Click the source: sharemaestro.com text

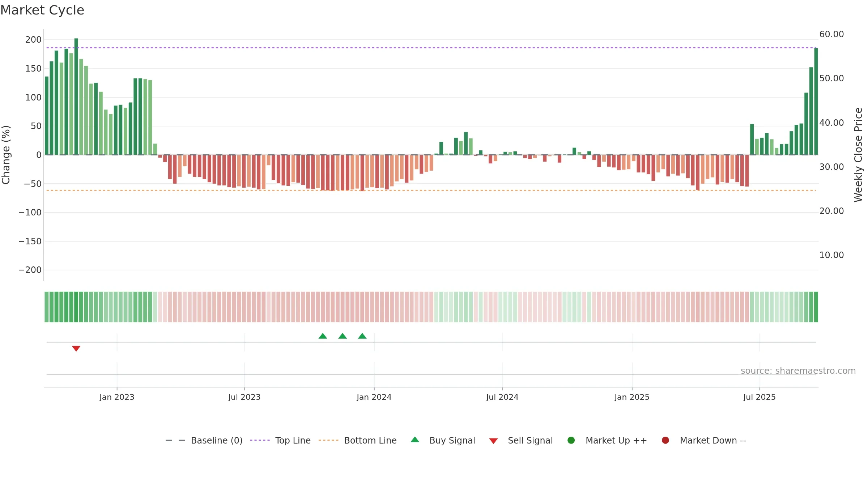tap(798, 371)
